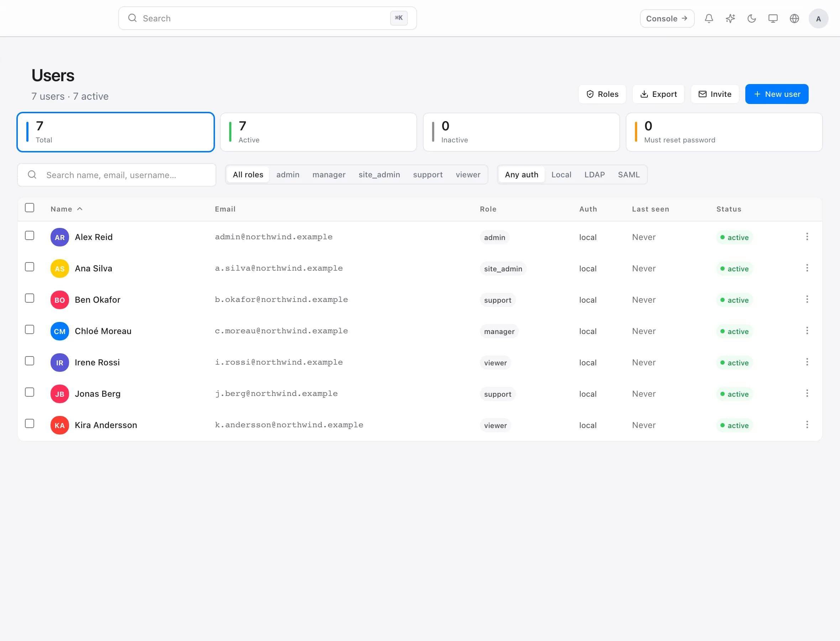Viewport: 840px width, 641px height.
Task: Click the AS avatar of Ana Silva
Action: [59, 268]
